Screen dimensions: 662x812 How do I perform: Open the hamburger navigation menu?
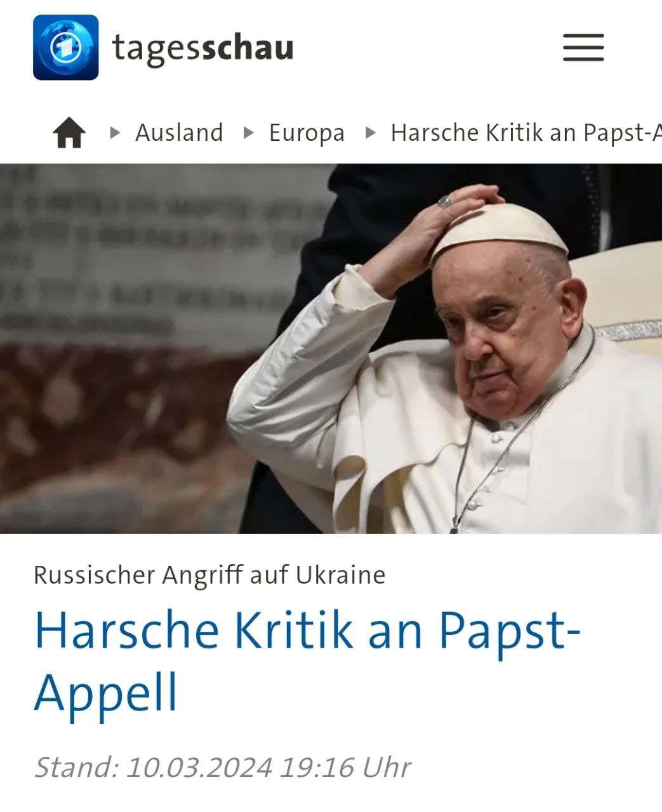point(583,48)
